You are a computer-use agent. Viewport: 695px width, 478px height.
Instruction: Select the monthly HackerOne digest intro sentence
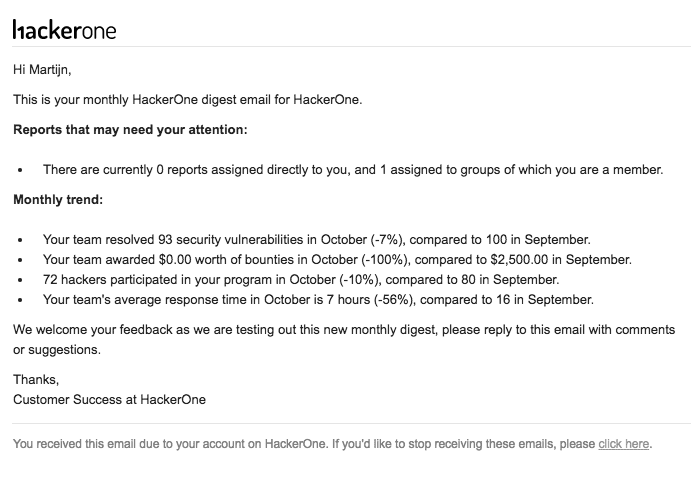point(187,100)
